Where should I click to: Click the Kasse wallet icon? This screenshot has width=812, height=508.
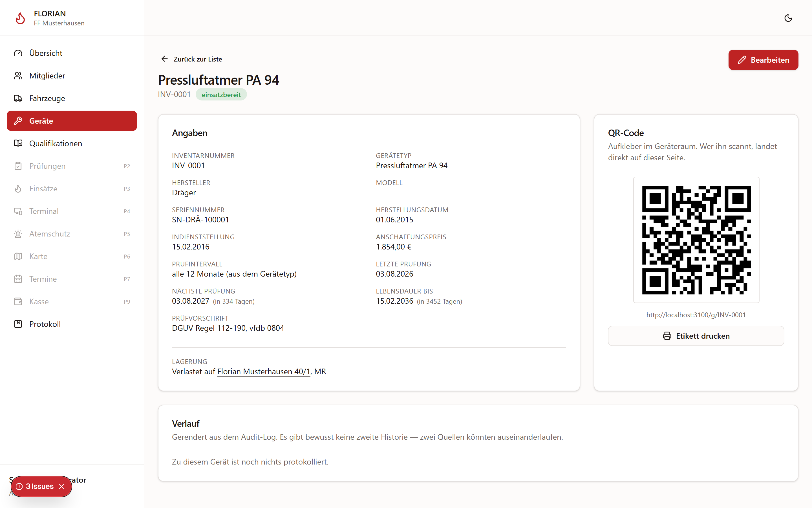click(18, 301)
